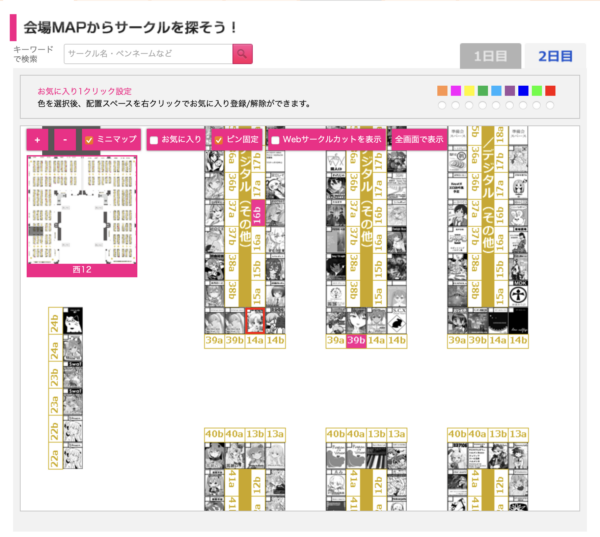Click the 西12 hall minimap
Screen dimensions: 600x537
(82, 210)
